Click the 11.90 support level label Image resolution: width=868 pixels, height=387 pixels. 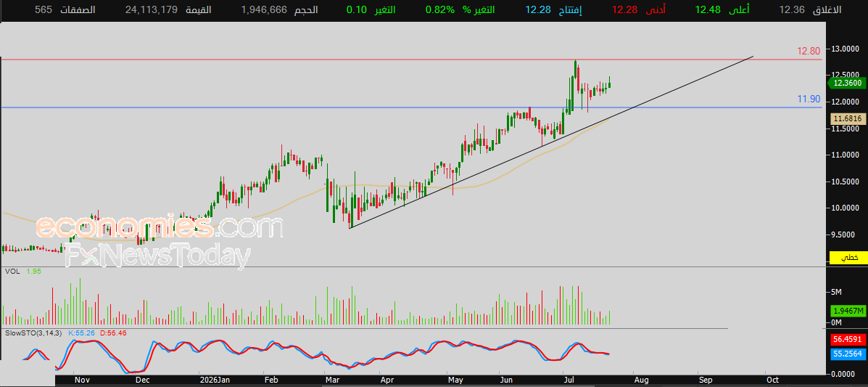tap(809, 99)
